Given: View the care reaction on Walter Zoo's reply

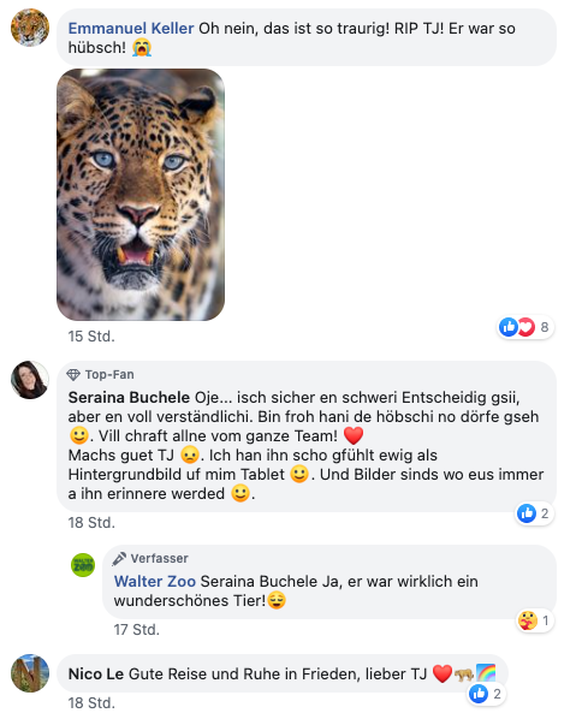Looking at the screenshot, I should (x=534, y=620).
